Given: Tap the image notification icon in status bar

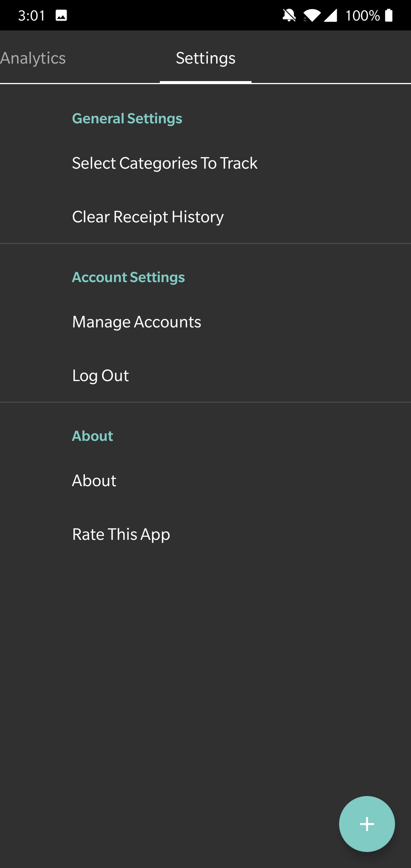Looking at the screenshot, I should (61, 15).
